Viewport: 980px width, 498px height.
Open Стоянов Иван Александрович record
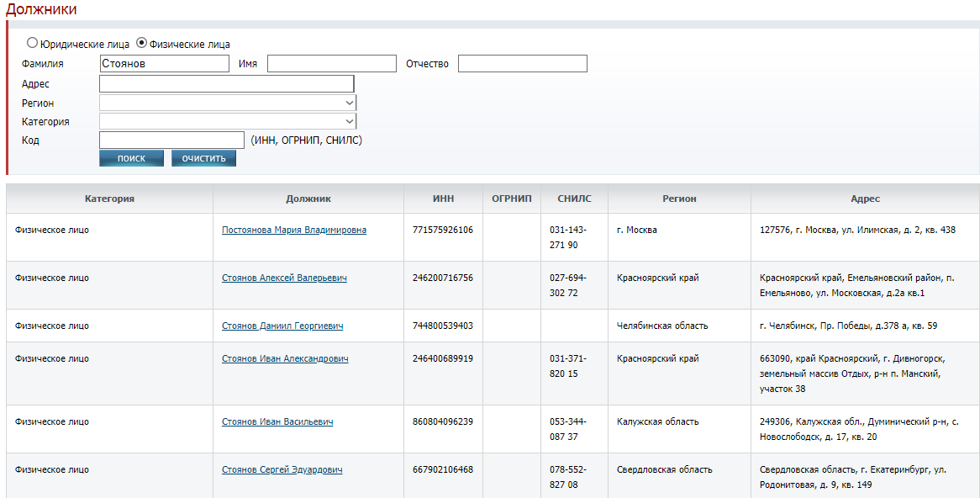click(285, 358)
